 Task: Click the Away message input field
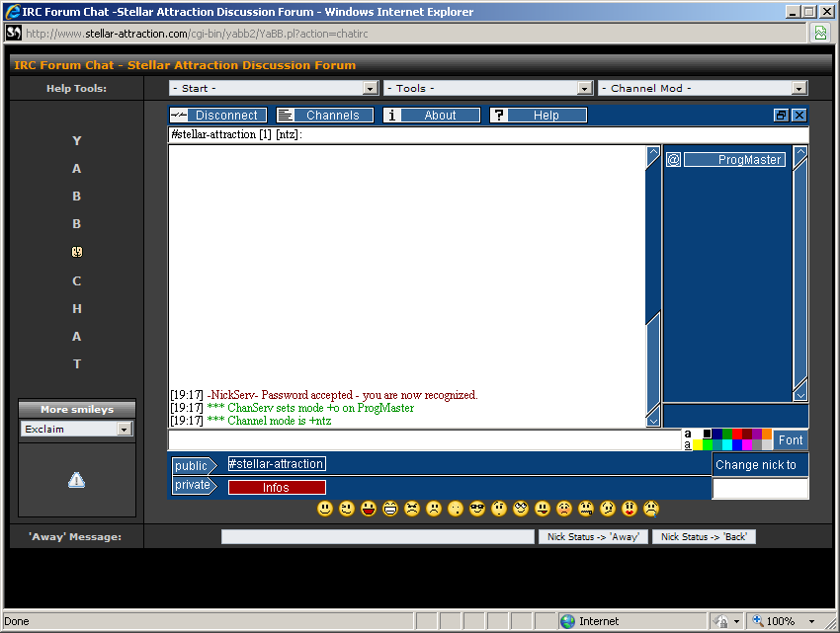pos(378,536)
